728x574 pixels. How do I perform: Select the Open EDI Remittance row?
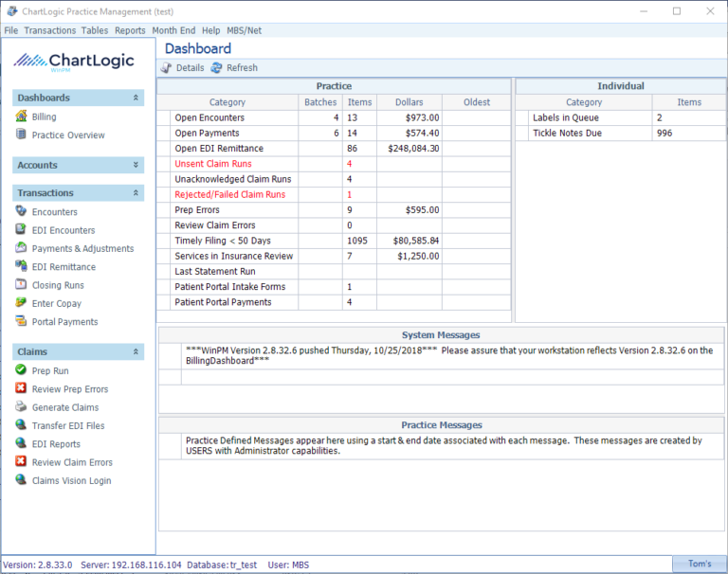tap(334, 149)
